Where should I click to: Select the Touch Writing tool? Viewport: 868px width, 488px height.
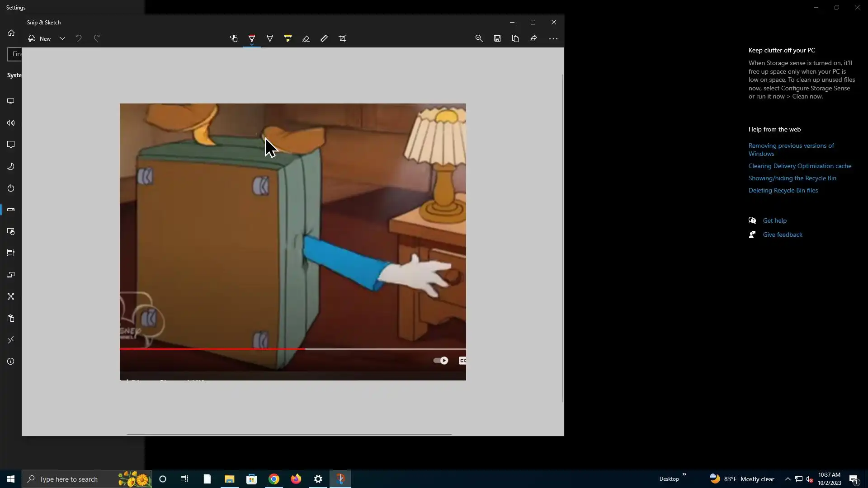234,38
